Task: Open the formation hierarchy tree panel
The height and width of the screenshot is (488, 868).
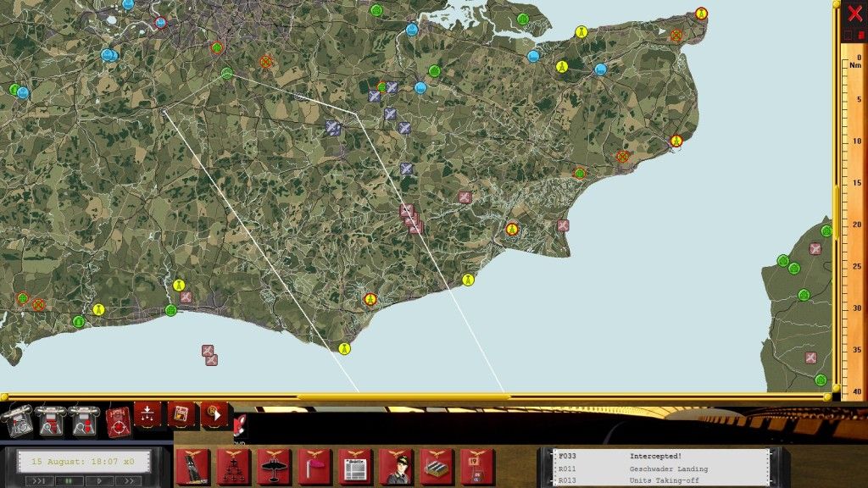Action: tap(233, 468)
